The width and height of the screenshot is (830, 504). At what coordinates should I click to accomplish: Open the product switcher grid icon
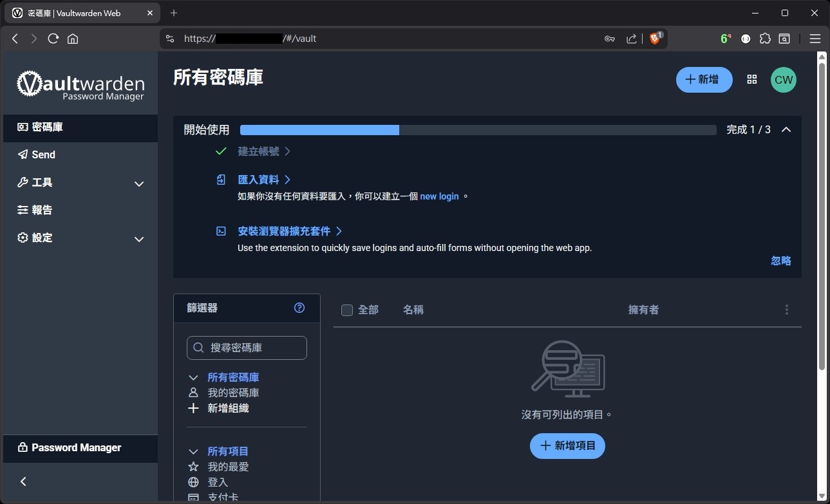coord(751,79)
